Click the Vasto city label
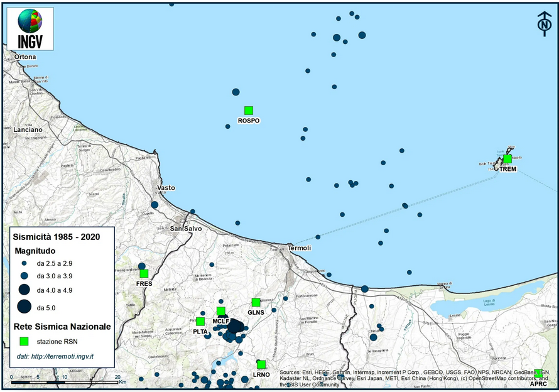This screenshot has width=559, height=392. [166, 188]
